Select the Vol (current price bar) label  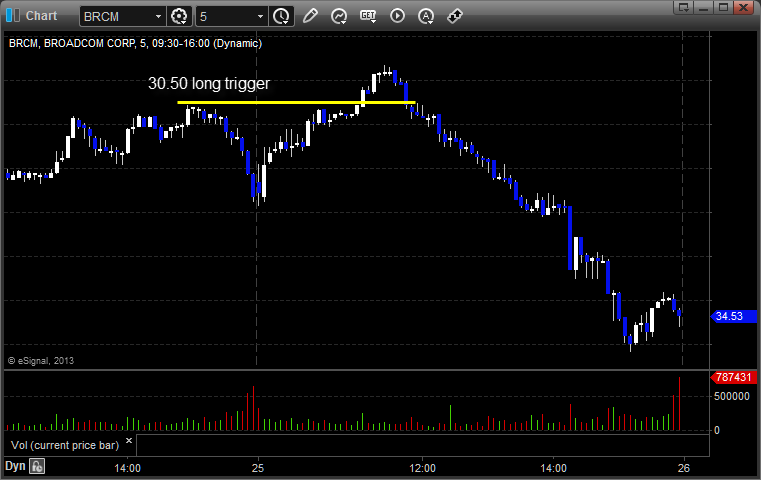65,445
